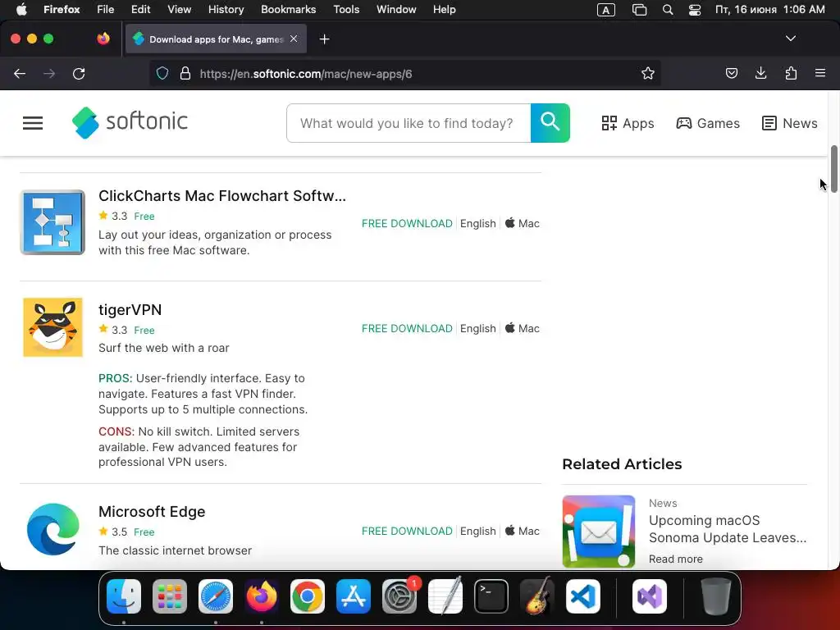Open the Firefox extensions puzzle icon
Viewport: 840px width, 630px height.
(791, 73)
